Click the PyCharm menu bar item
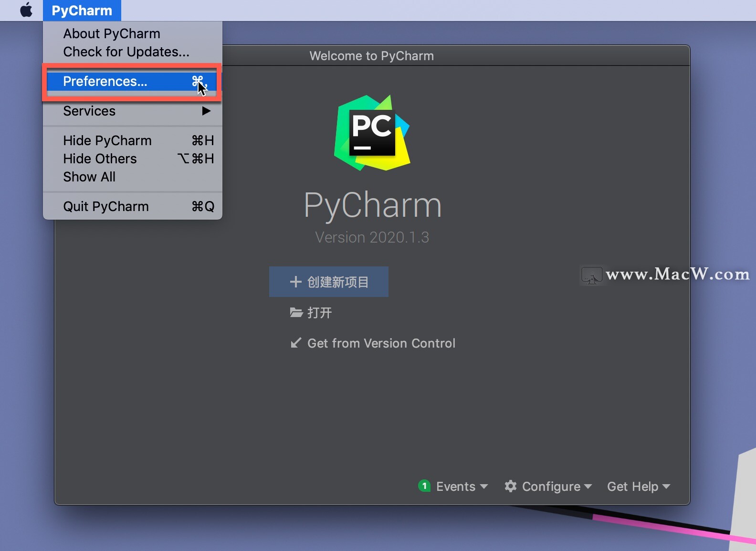 tap(82, 11)
